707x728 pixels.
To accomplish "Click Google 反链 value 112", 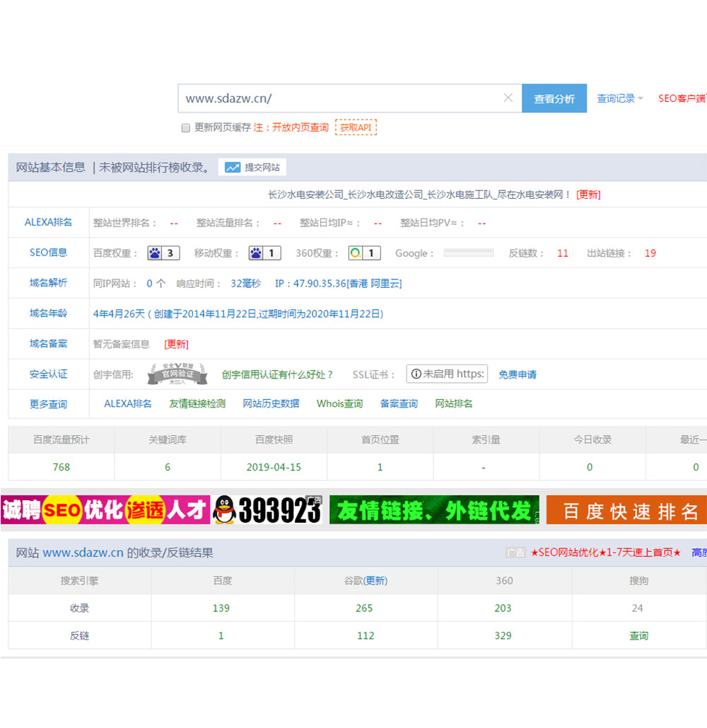I will (x=366, y=635).
